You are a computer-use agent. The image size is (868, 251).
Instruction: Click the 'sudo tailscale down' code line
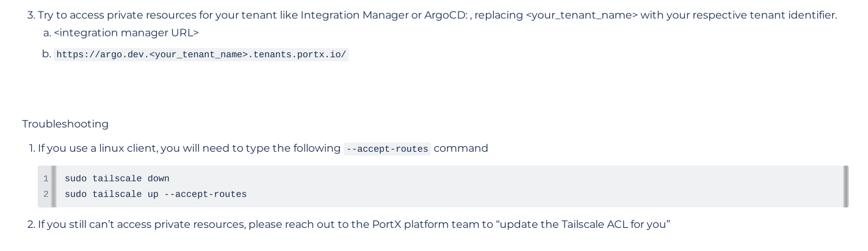point(117,179)
